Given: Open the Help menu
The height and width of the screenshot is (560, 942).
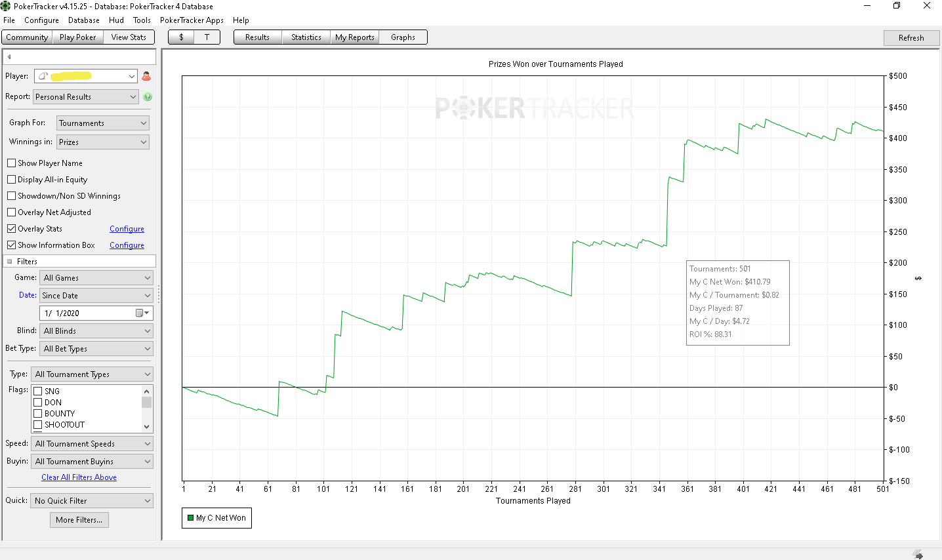Looking at the screenshot, I should 241,20.
